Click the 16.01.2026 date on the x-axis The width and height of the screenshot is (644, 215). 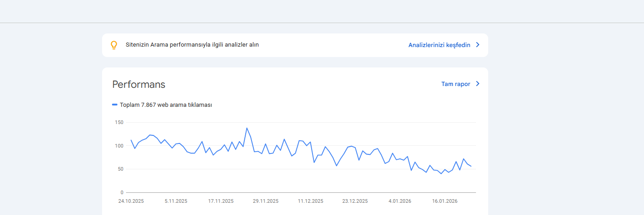(445, 201)
